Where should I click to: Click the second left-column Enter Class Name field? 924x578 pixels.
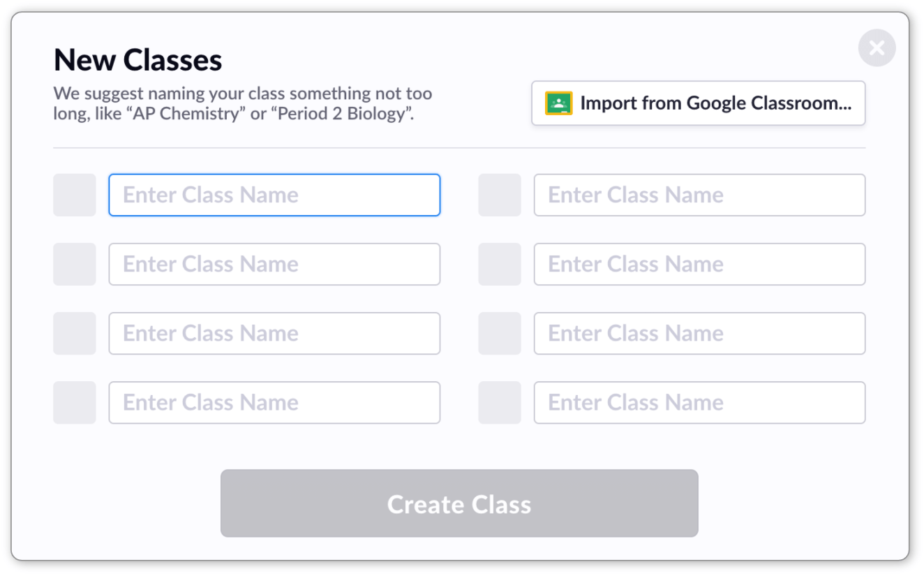click(274, 264)
